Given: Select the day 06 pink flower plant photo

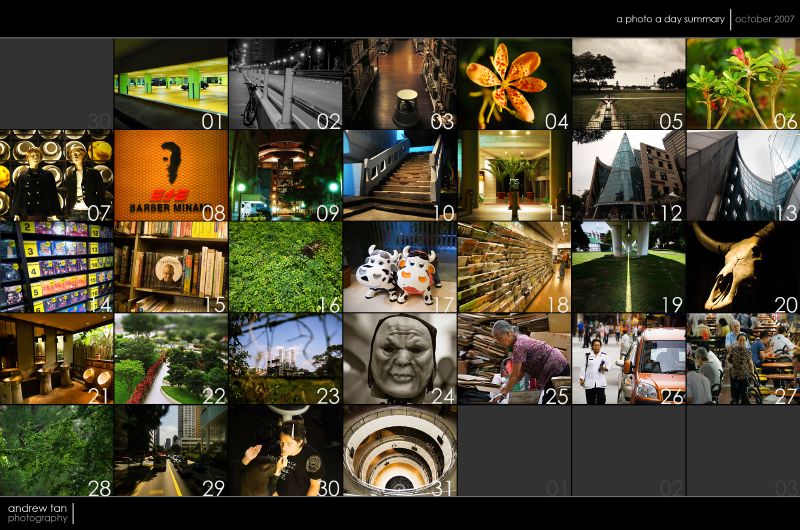Looking at the screenshot, I should (743, 84).
